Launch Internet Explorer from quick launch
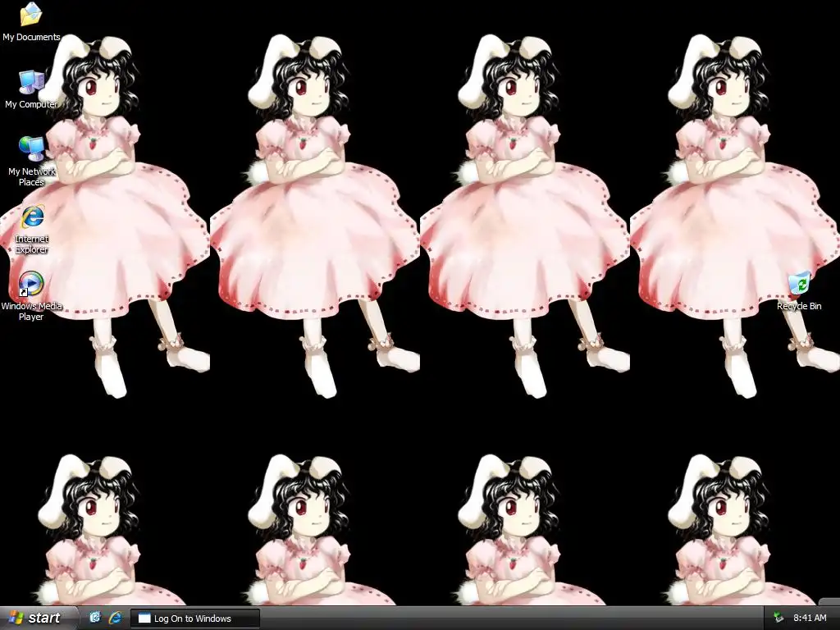This screenshot has height=630, width=840. coord(115,618)
